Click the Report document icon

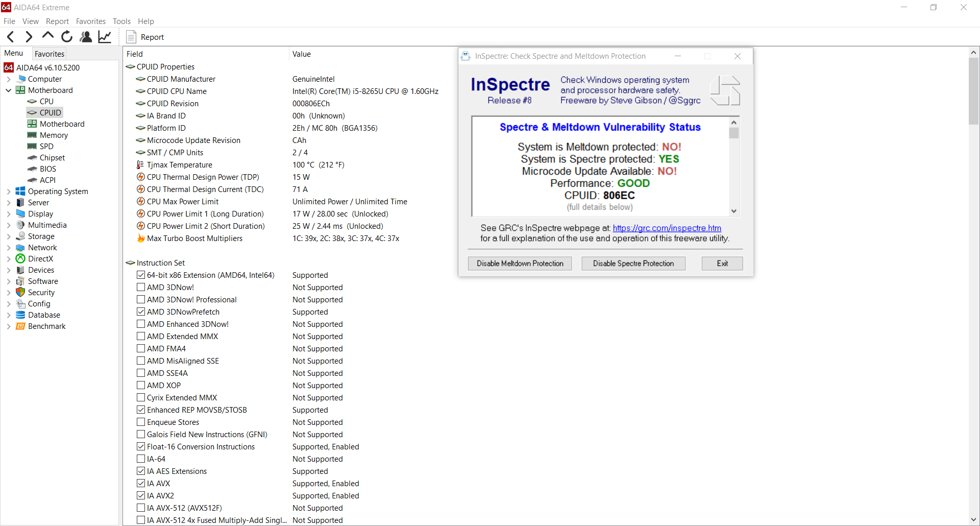(131, 37)
